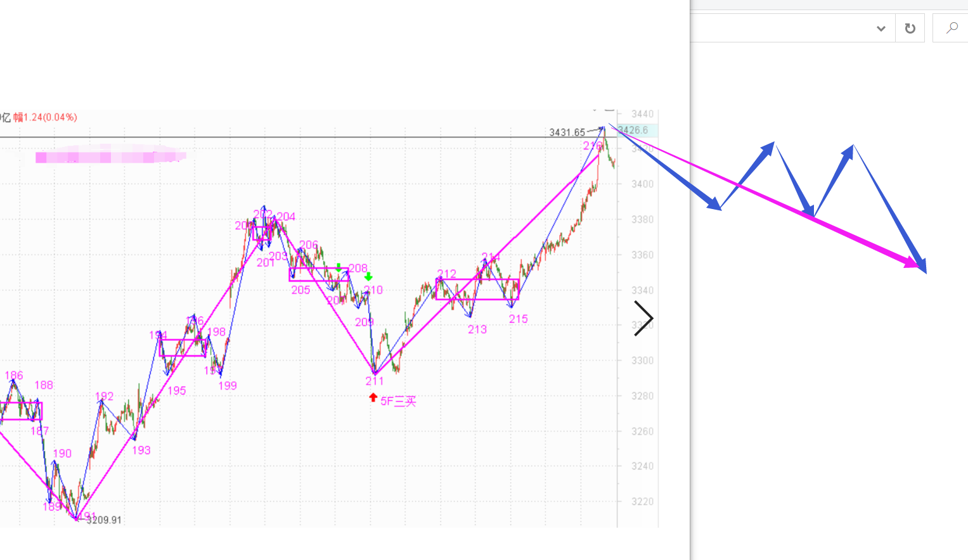Click the green down arrow above label 210
Screen dimensions: 968x560
tap(368, 277)
